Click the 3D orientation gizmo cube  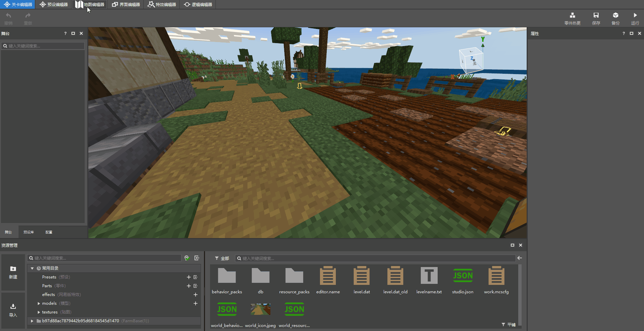(x=471, y=61)
